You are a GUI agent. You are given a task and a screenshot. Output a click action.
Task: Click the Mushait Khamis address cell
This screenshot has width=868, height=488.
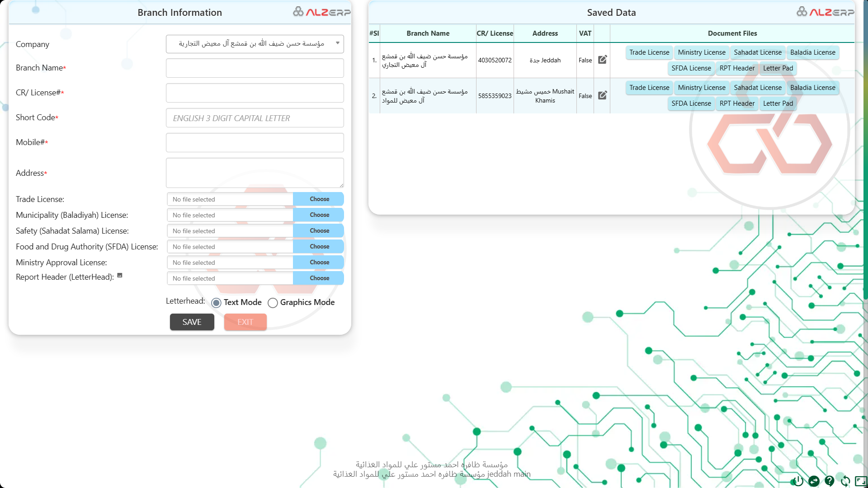[545, 96]
